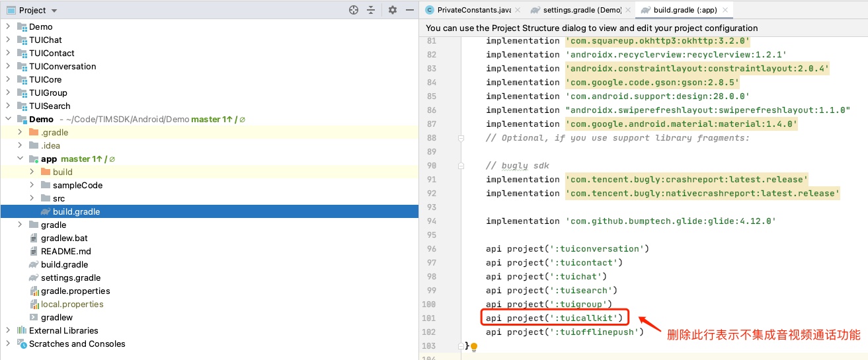Collapse the app folder
868x360 pixels.
[20, 159]
